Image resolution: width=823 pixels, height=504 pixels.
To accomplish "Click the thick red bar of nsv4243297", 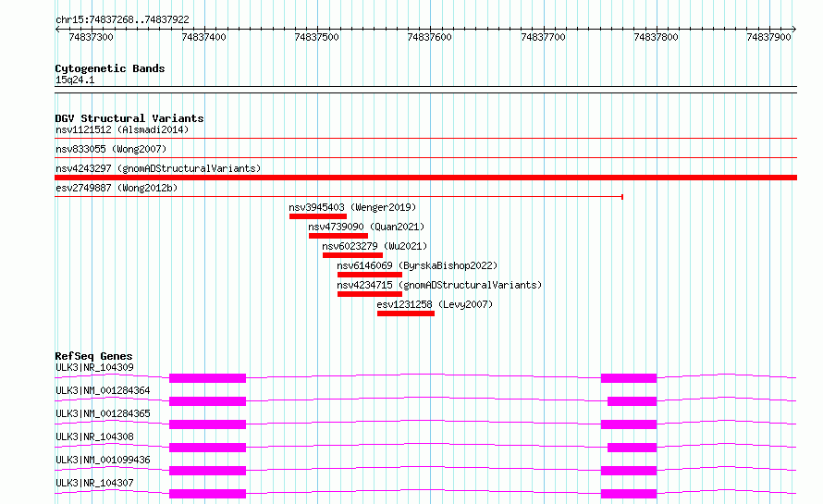I will tap(425, 178).
